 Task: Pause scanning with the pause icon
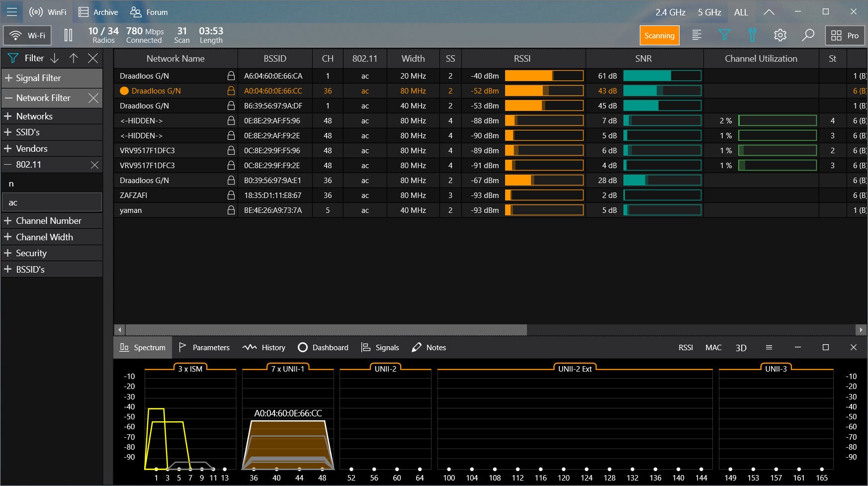click(68, 35)
